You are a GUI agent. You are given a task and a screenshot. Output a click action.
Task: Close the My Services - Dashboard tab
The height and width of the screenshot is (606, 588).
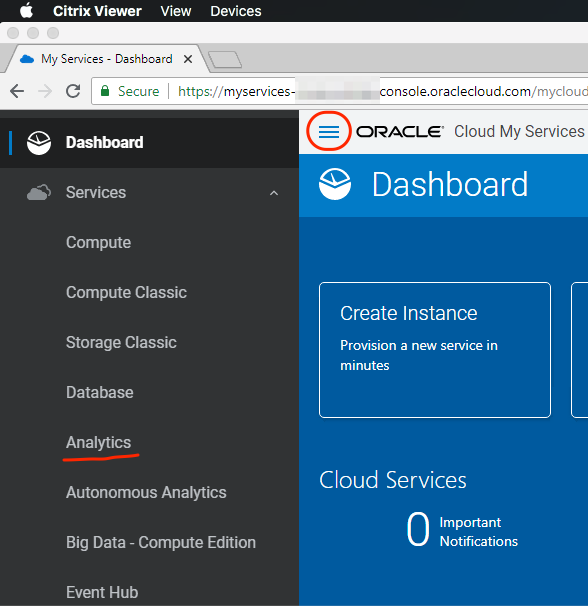coord(188,59)
